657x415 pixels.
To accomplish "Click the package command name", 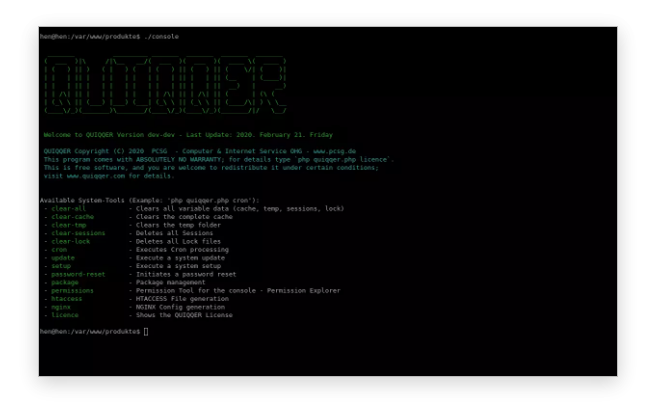I will click(64, 282).
